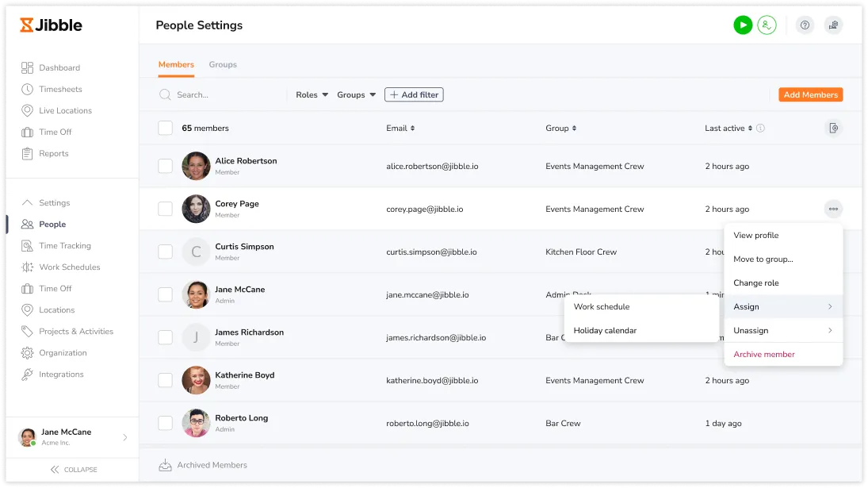Click the Integrations icon in sidebar
The width and height of the screenshot is (868, 488).
(x=28, y=375)
